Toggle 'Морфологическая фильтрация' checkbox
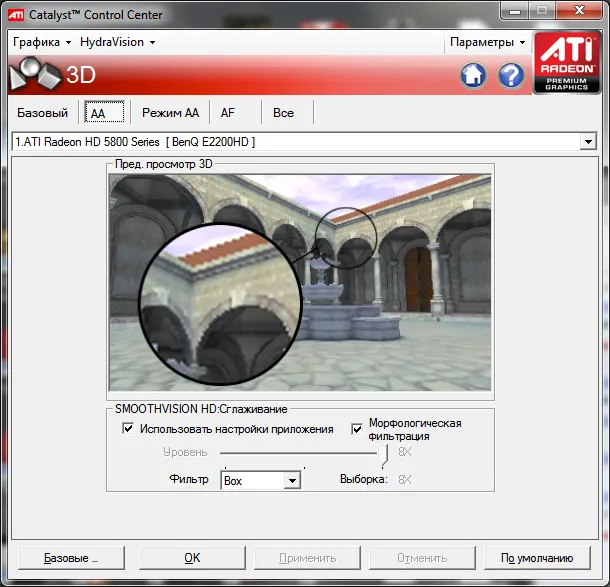This screenshot has width=610, height=587. (x=357, y=429)
